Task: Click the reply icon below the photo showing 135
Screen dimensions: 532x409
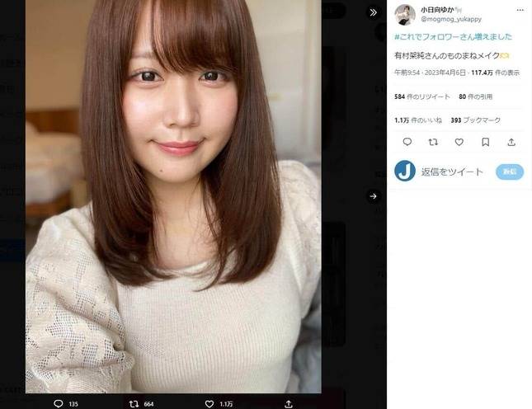Action: (59, 403)
